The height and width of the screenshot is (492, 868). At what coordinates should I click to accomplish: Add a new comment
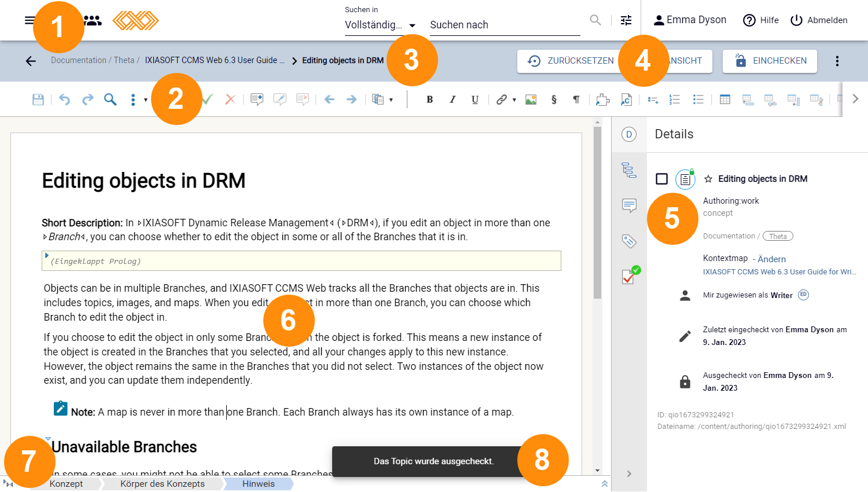click(257, 100)
